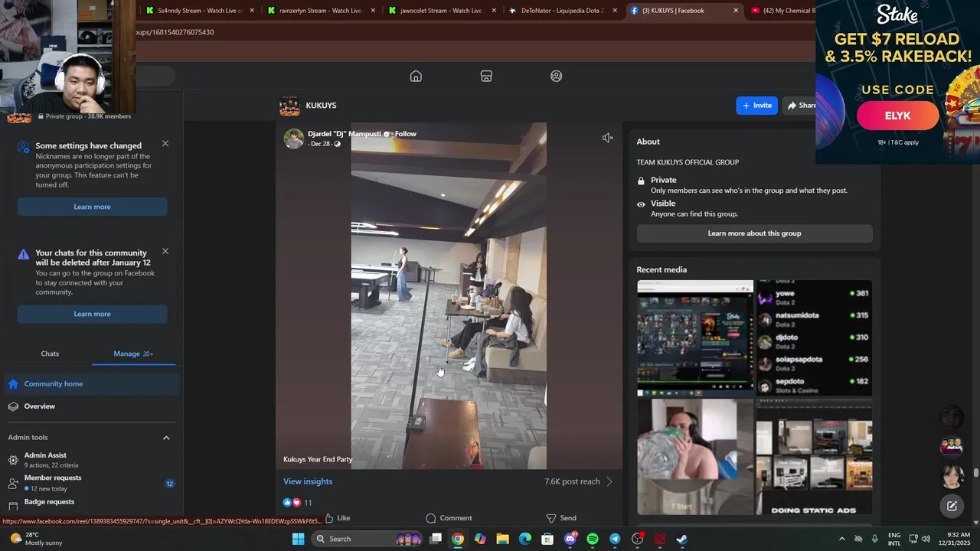This screenshot has height=551, width=980.
Task: Open Telegram from the taskbar
Action: 615,539
